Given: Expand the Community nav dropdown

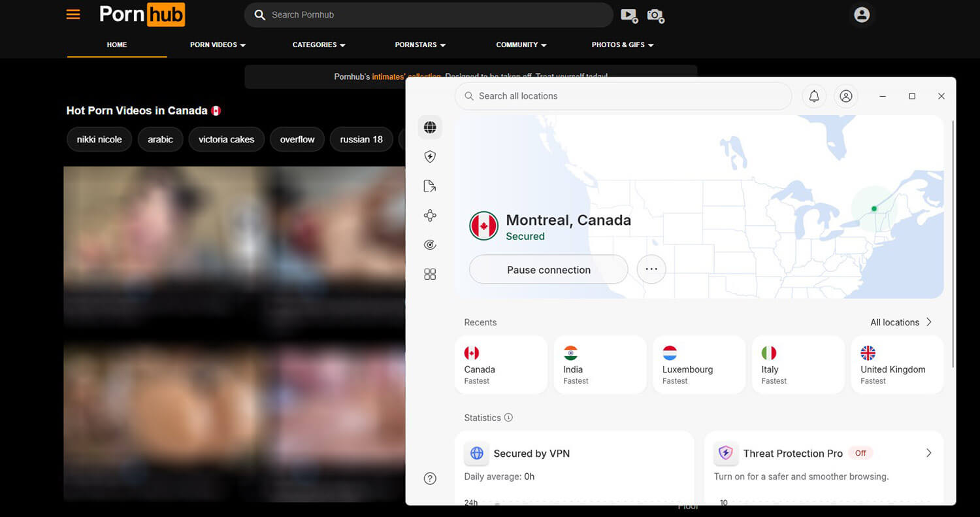Looking at the screenshot, I should coord(521,45).
